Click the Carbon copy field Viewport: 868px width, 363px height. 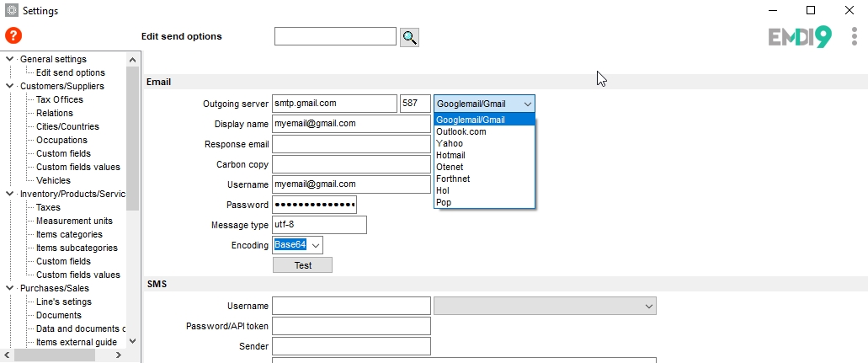click(x=352, y=164)
